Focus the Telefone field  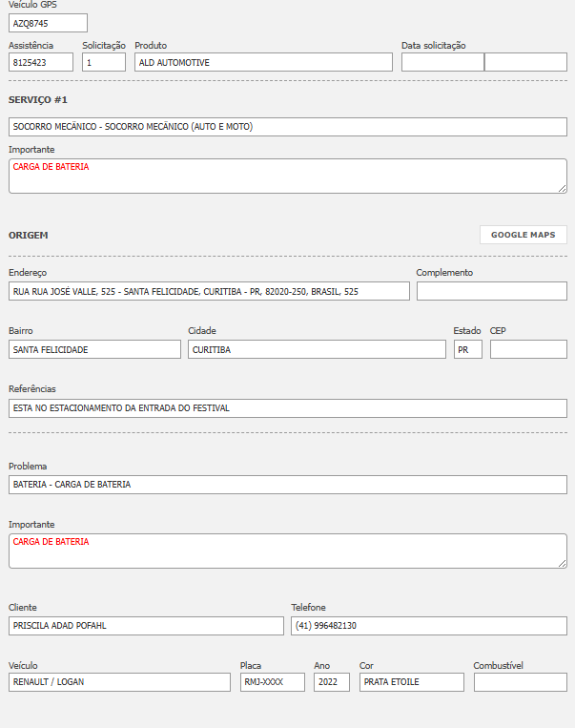click(428, 626)
